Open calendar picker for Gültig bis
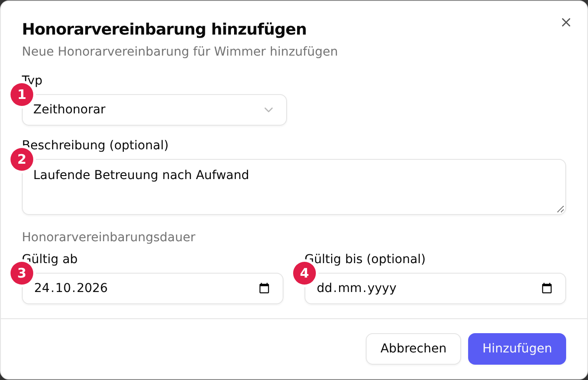This screenshot has width=588, height=380. pyautogui.click(x=547, y=289)
